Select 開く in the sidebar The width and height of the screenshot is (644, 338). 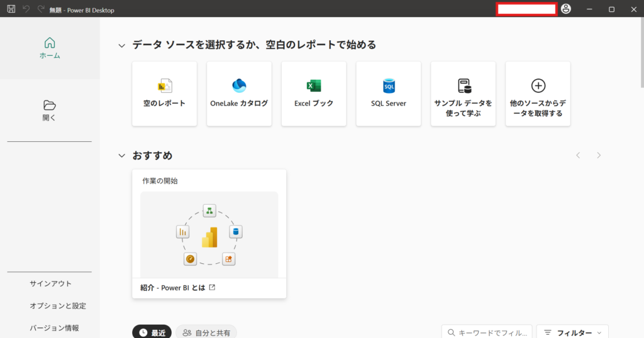click(x=50, y=110)
